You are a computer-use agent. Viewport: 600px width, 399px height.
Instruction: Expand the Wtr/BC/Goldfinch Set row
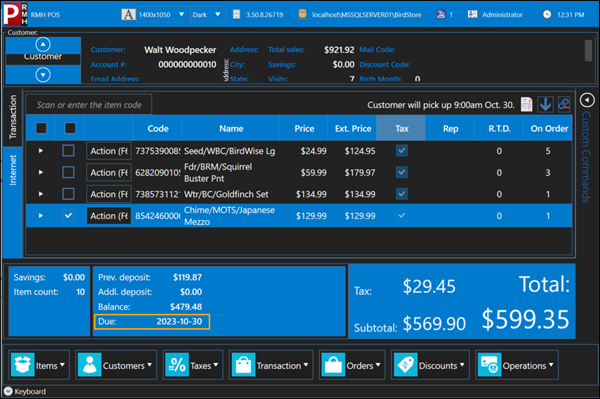[41, 194]
